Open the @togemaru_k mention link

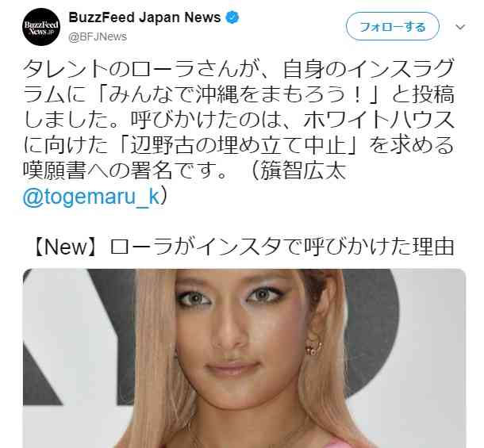(91, 196)
